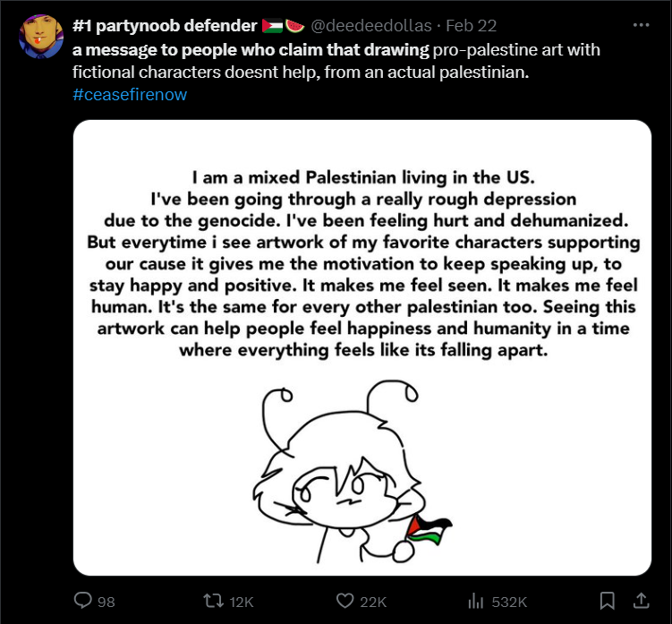Viewport: 672px width, 624px height.
Task: Click the 532K views count
Action: tap(509, 602)
